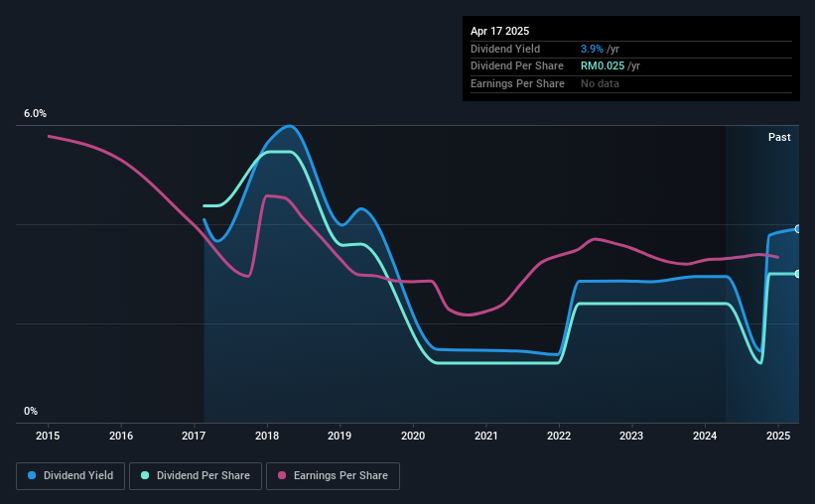
Task: Click the teal Dividend Per Share legend dot
Action: point(145,475)
